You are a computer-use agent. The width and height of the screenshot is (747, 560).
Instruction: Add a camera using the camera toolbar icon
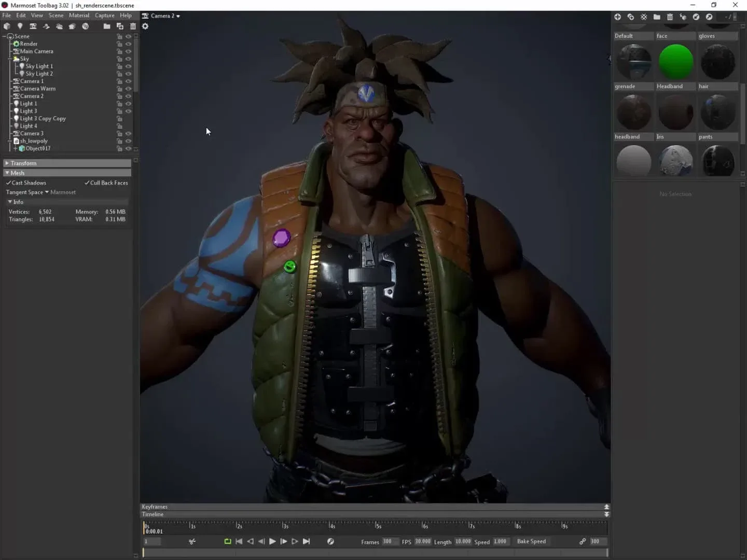point(34,26)
